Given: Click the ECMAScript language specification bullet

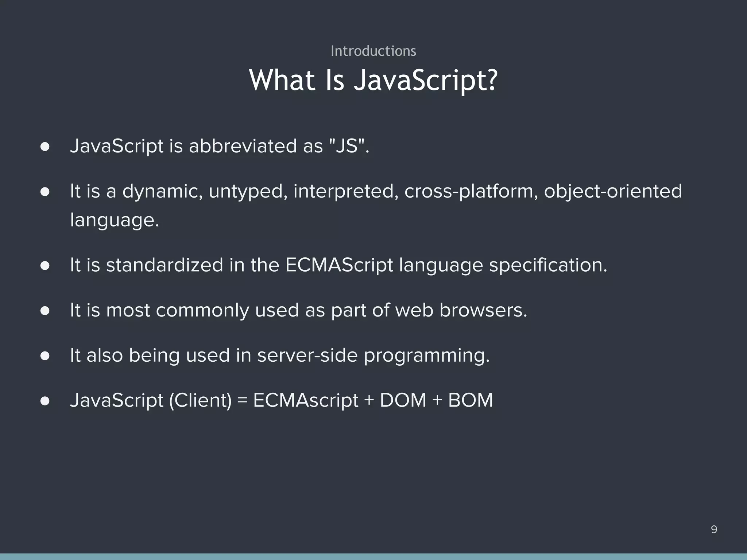Looking at the screenshot, I should pyautogui.click(x=338, y=265).
